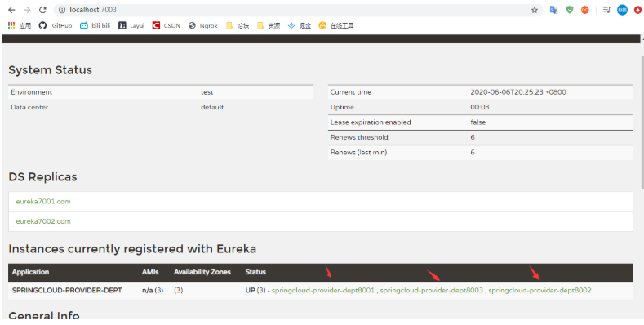The width and height of the screenshot is (644, 325).
Task: Open the springcloud-provider-dept8003 instance link
Action: coord(431,291)
